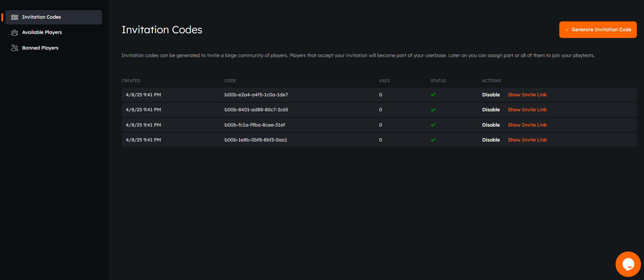Viewport: 644px width, 280px height.
Task: Select the code text b00b-fc1a-f9ba-8cee-31ef
Action: (x=255, y=125)
